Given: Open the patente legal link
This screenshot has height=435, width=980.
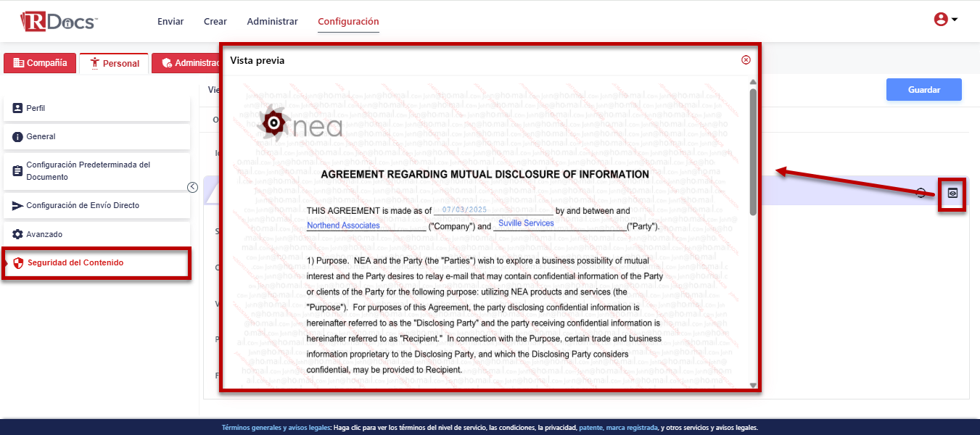Looking at the screenshot, I should coord(591,428).
